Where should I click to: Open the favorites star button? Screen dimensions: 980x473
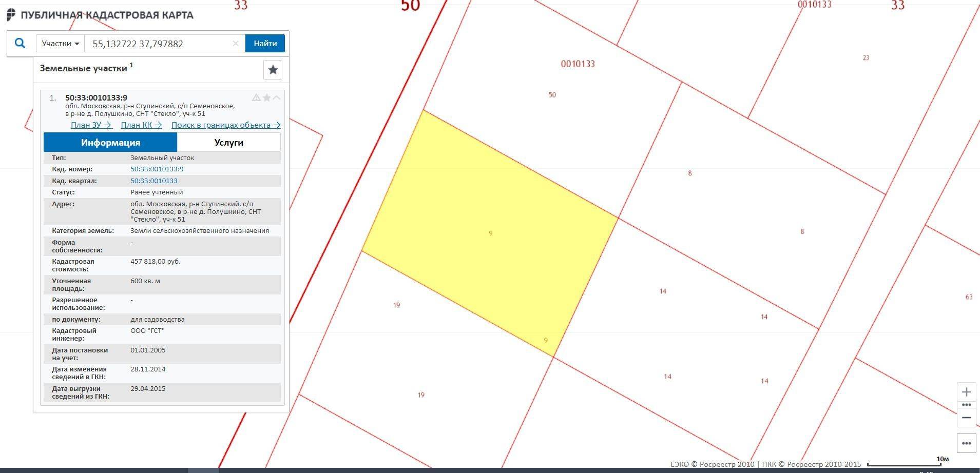273,70
